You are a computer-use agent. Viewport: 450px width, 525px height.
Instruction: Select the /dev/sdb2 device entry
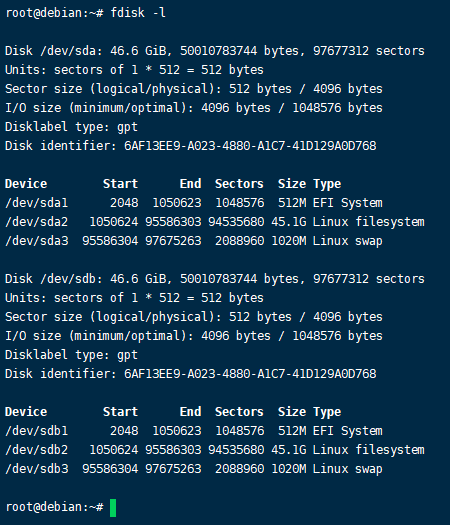(x=36, y=450)
